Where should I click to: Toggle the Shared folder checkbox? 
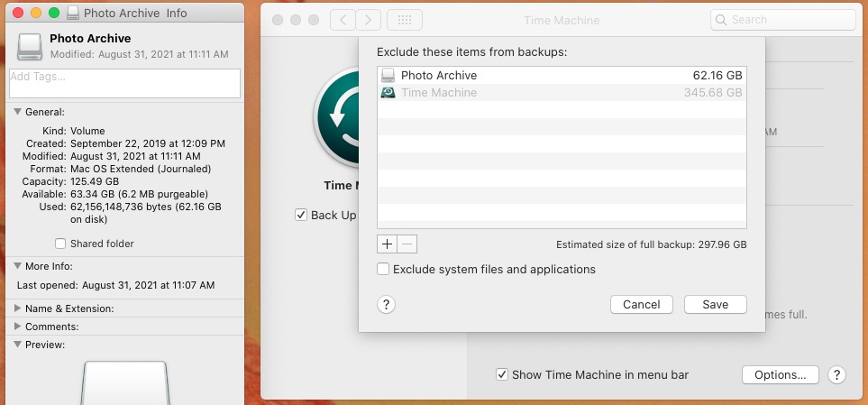click(60, 244)
